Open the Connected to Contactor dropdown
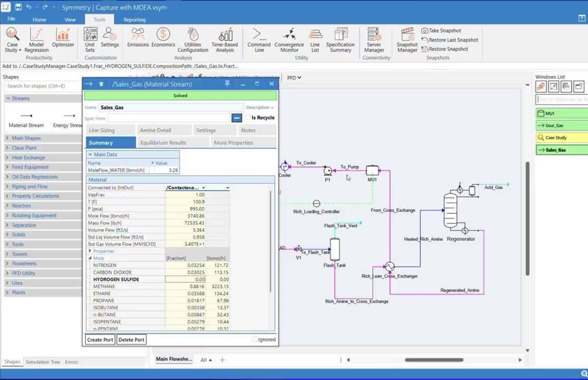This screenshot has width=588, height=380. [203, 187]
